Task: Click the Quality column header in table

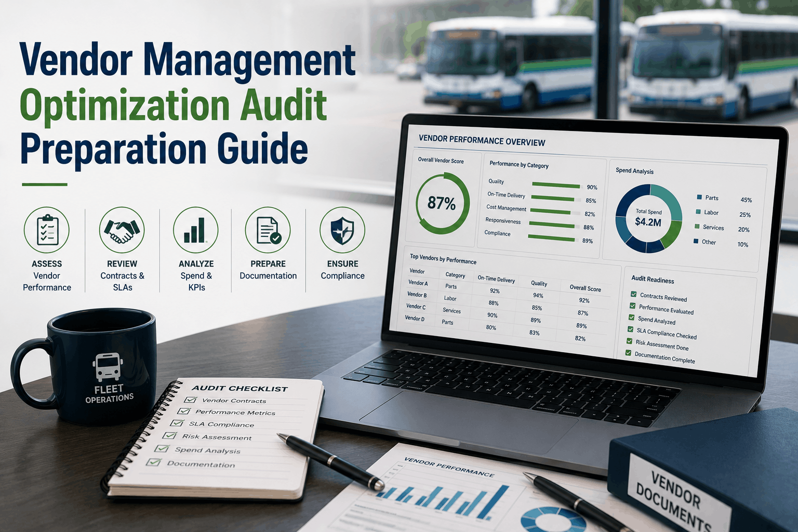Action: tap(539, 283)
